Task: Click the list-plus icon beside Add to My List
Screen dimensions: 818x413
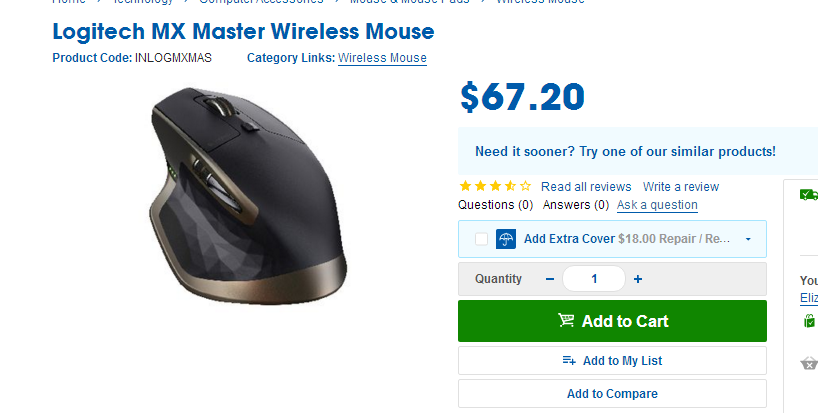Action: pyautogui.click(x=569, y=360)
